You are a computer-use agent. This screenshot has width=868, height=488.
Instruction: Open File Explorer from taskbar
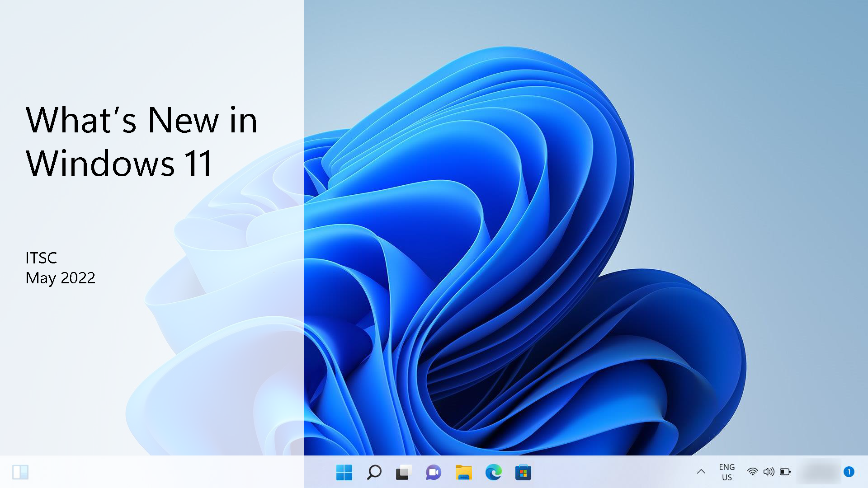click(463, 472)
